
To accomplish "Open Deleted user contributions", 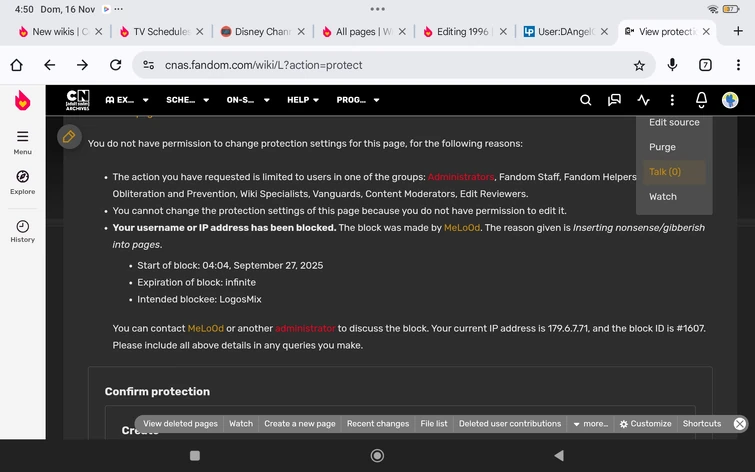I will [x=510, y=424].
